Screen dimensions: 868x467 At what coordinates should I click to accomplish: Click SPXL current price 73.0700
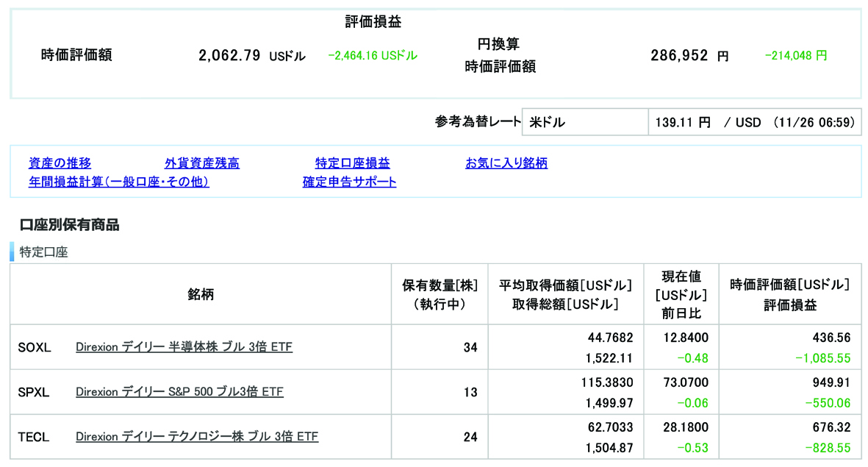(685, 382)
